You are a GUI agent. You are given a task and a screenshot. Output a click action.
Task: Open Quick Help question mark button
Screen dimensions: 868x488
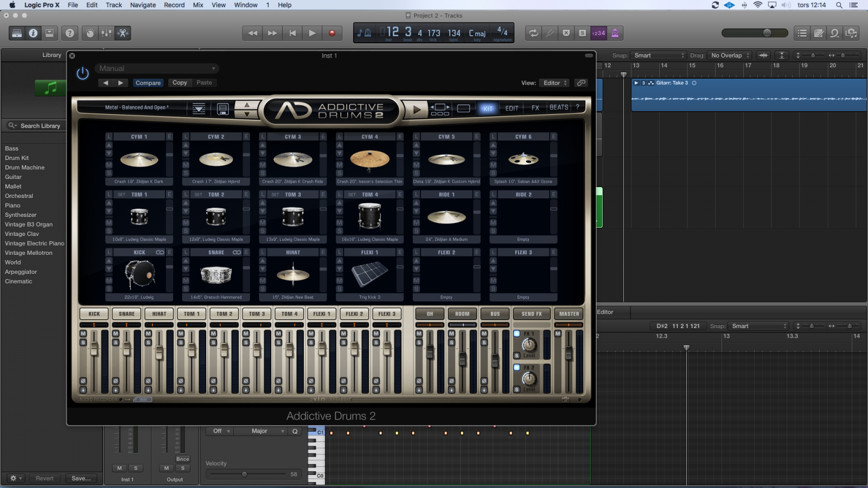tap(70, 33)
